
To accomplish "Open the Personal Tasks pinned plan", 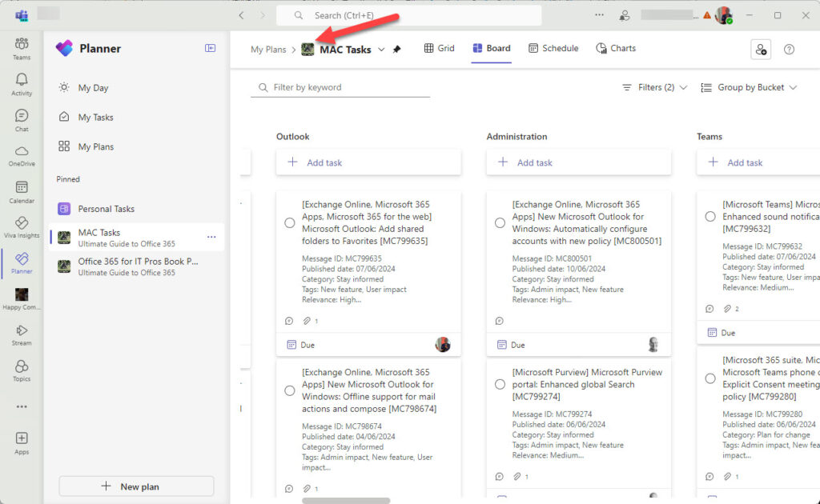I will pyautogui.click(x=136, y=208).
